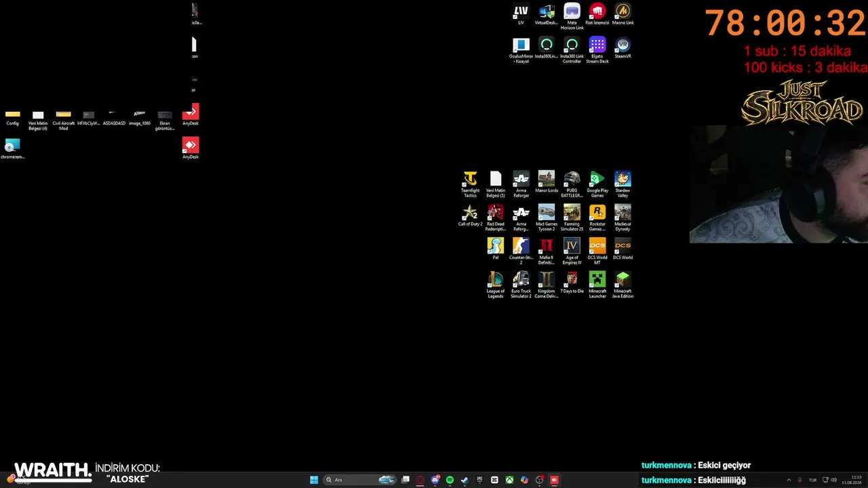Select the Config folder
868x488 pixels.
click(x=12, y=118)
